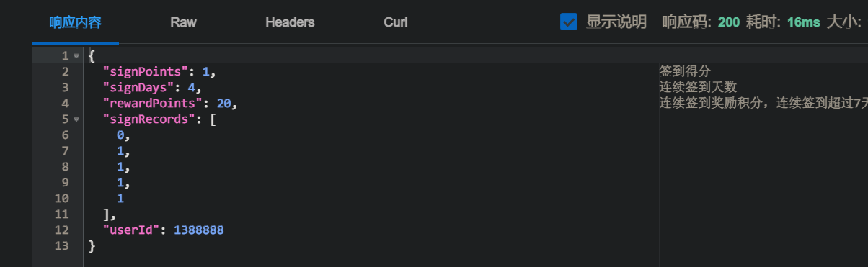This screenshot has width=868, height=267.
Task: Click the 连续签到奖励积分 description line
Action: point(763,103)
